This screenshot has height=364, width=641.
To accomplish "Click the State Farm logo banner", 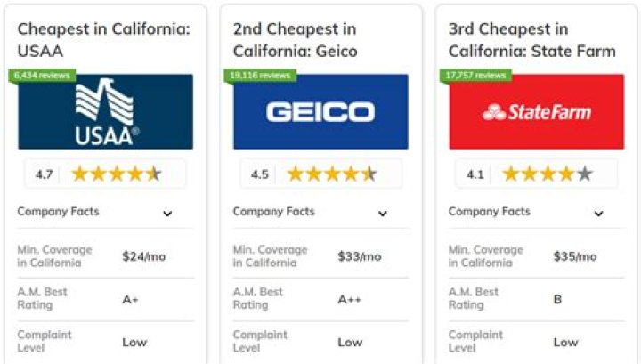I will tap(537, 111).
